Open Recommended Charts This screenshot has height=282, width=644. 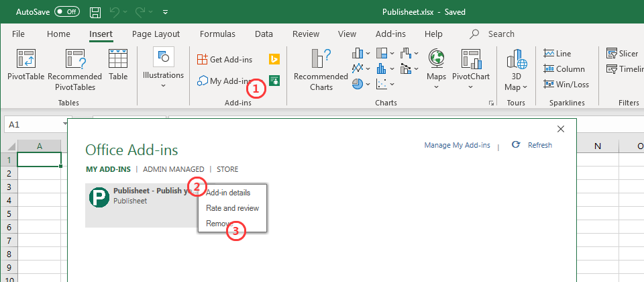point(321,70)
